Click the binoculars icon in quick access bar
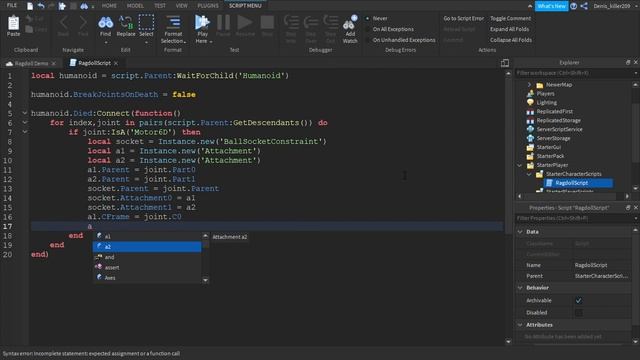The width and height of the screenshot is (640, 360). pyautogui.click(x=84, y=6)
